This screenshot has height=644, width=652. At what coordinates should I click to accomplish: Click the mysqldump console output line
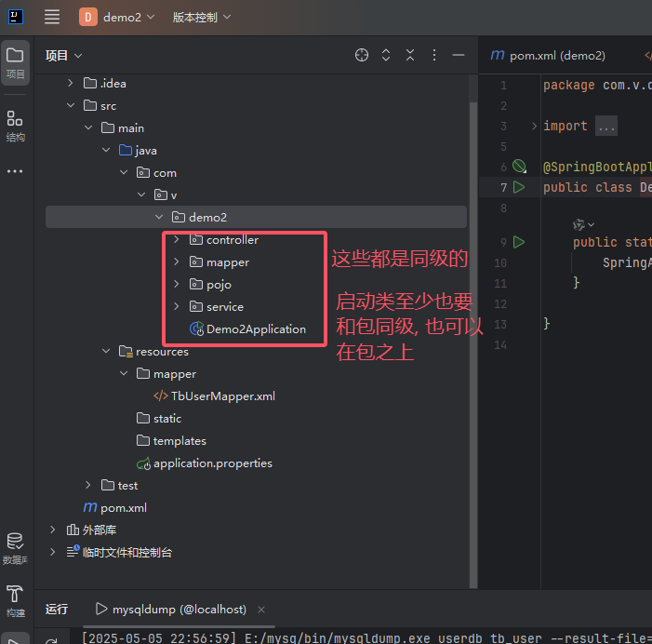coord(366,637)
